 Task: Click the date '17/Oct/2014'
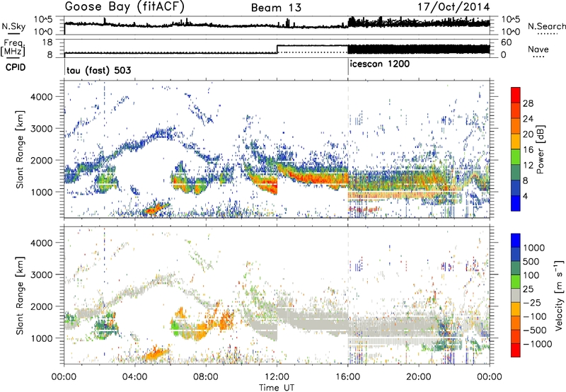pos(454,7)
